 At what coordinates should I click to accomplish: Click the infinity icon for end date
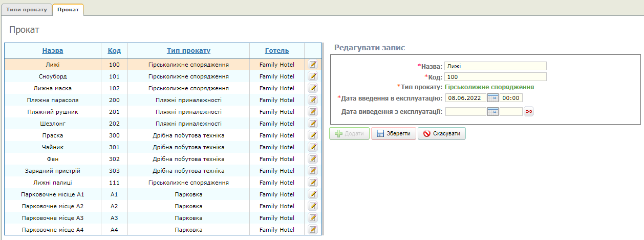pos(529,112)
